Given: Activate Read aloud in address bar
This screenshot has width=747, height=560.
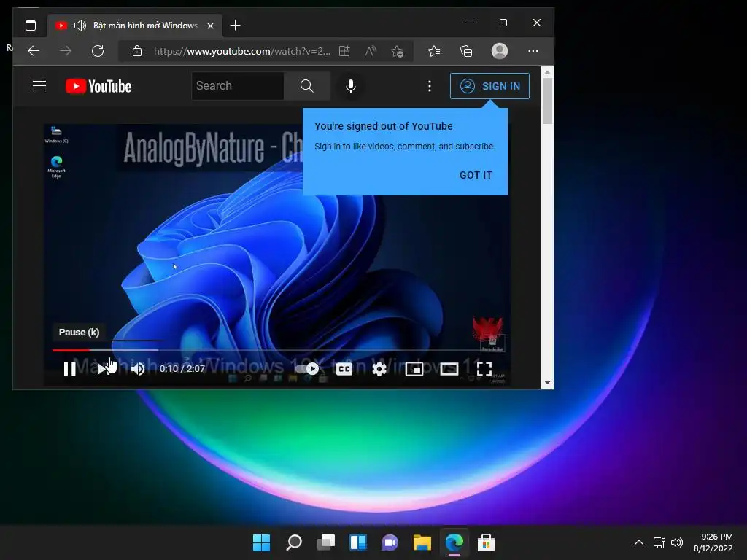Looking at the screenshot, I should (x=371, y=51).
